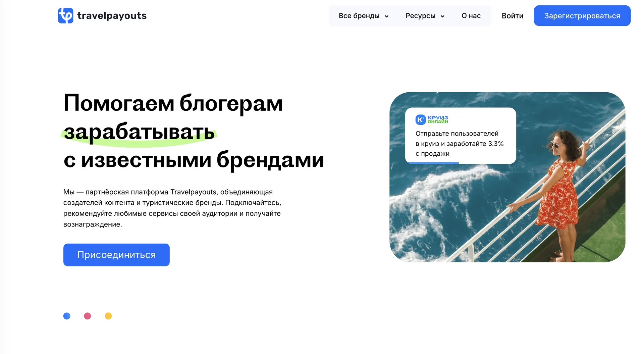The image size is (644, 354).
Task: Select the blue carousel dot
Action: click(67, 316)
